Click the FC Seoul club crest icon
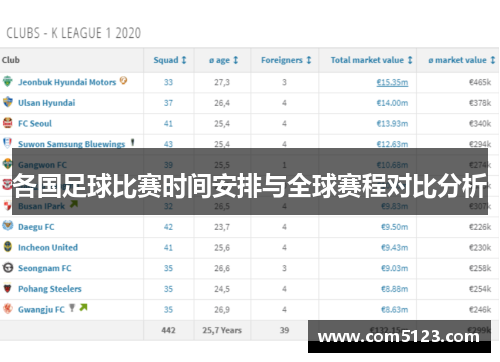The image size is (500, 362). point(8,123)
